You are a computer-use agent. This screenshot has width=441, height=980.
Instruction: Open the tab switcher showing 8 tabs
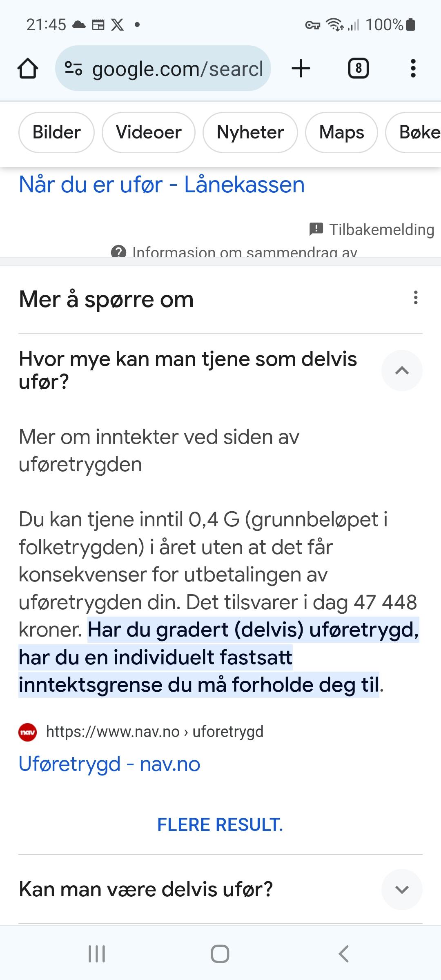coord(358,68)
